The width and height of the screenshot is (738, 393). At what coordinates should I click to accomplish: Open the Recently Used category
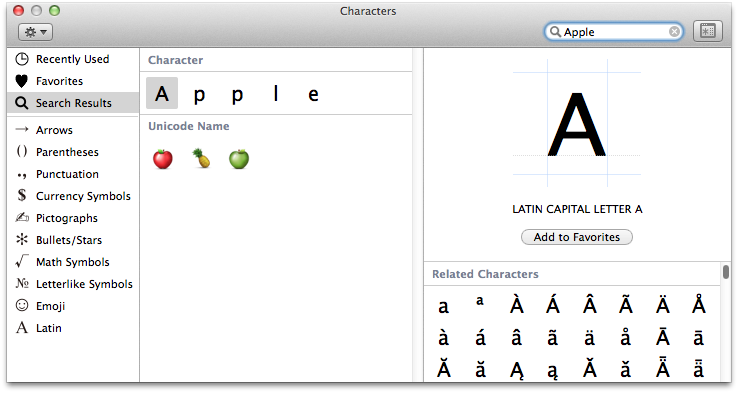tap(73, 59)
